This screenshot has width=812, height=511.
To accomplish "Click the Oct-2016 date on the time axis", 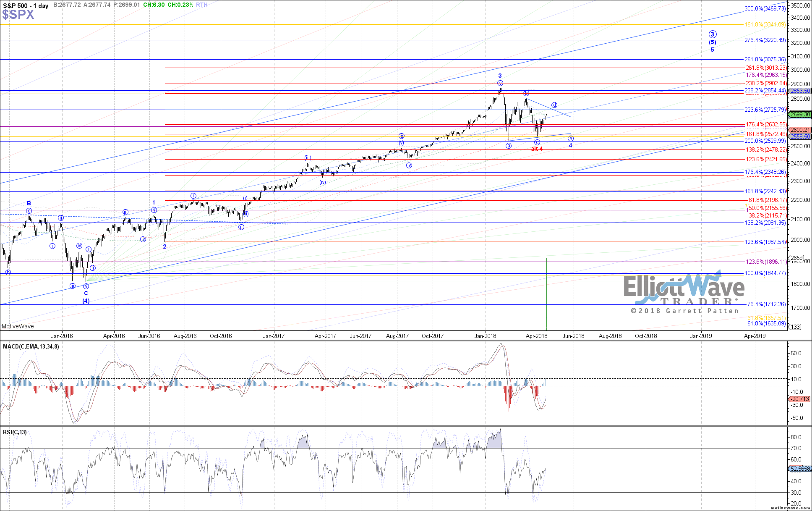I will pos(221,336).
